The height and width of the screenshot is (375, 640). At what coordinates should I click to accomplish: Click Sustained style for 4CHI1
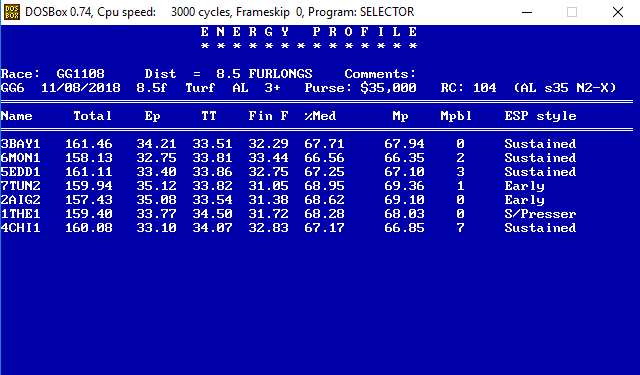click(540, 228)
